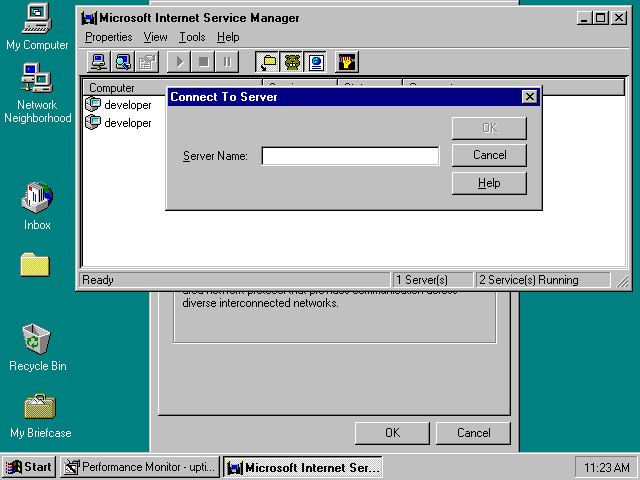
Task: Click the grayed Properties toolbar icon
Action: tap(147, 62)
